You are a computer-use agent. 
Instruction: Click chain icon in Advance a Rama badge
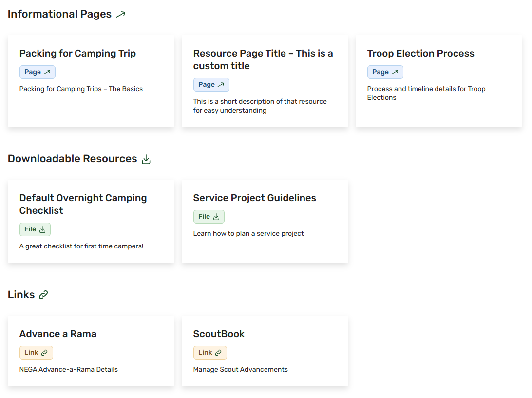pos(44,353)
